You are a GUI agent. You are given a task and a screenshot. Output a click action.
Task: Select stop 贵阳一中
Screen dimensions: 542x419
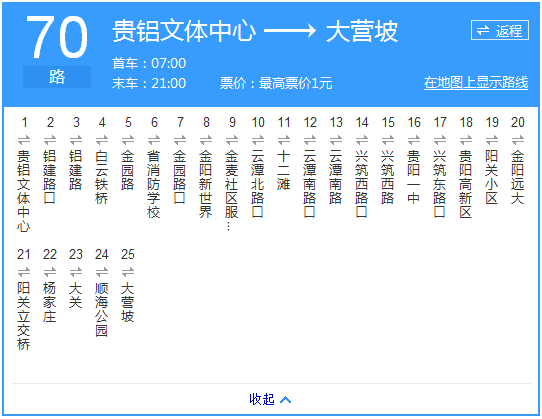pyautogui.click(x=414, y=177)
